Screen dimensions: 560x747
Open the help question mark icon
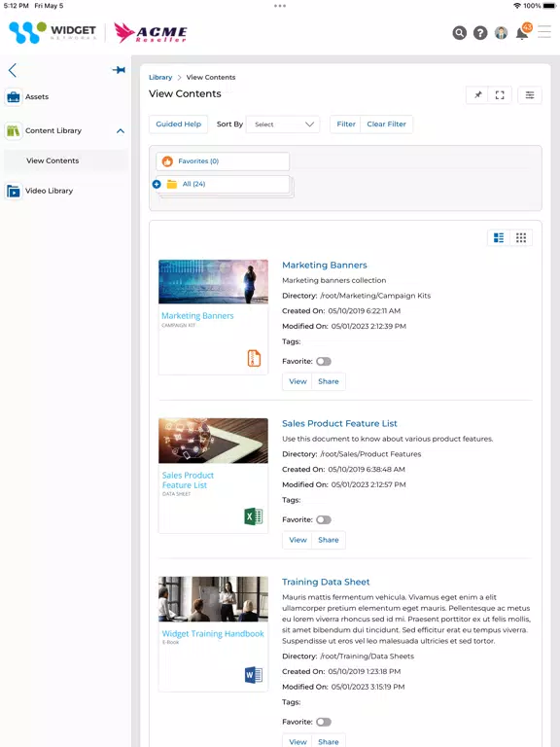480,33
